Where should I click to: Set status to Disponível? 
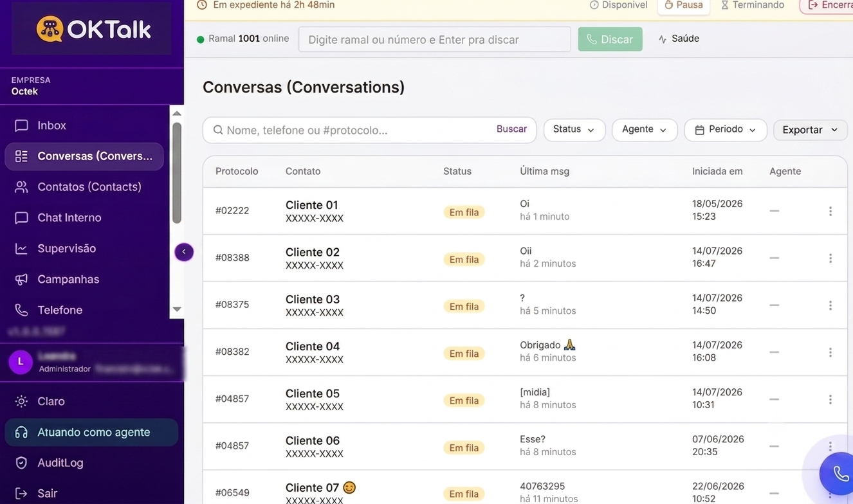click(x=619, y=5)
